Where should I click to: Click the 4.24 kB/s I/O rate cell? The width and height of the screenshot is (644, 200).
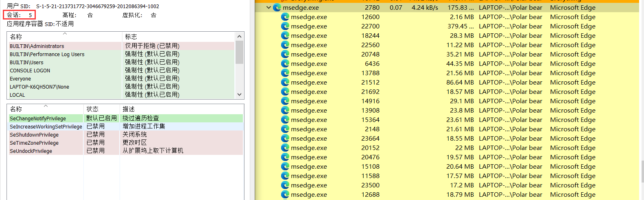(x=425, y=7)
